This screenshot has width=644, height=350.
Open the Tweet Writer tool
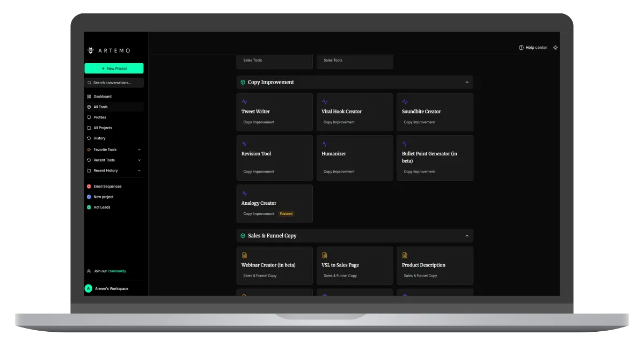(275, 112)
